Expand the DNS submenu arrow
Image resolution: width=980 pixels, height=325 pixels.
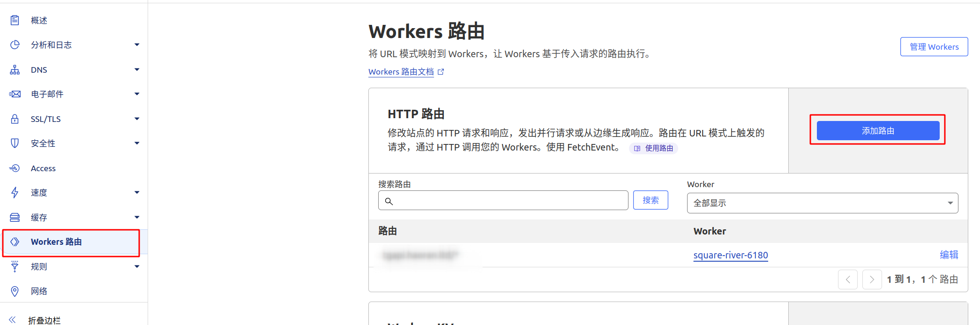[x=137, y=70]
